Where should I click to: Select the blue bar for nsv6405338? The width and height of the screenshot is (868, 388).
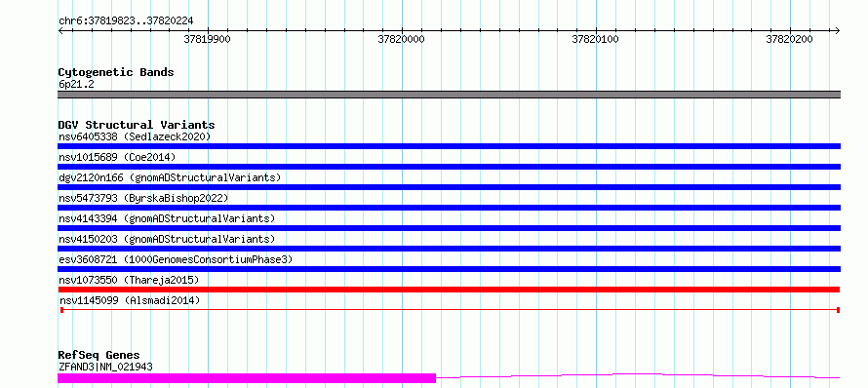point(449,146)
